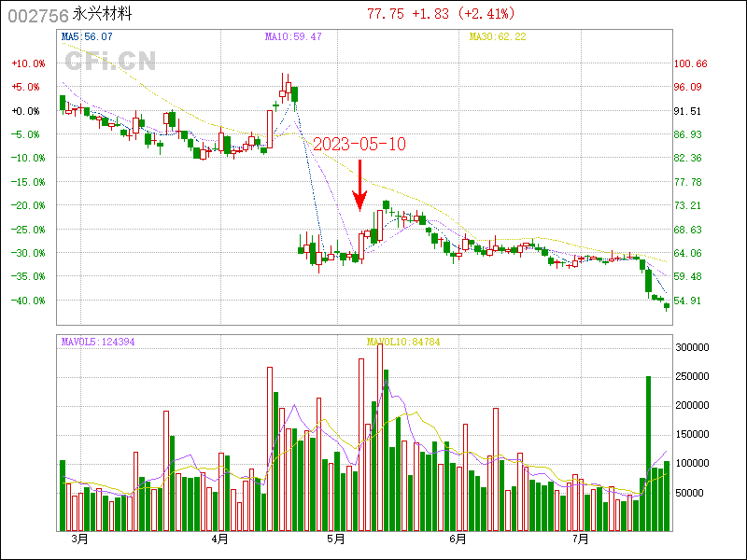Image resolution: width=747 pixels, height=560 pixels.
Task: Click the MA5:56.07 indicator label
Action: coord(87,37)
